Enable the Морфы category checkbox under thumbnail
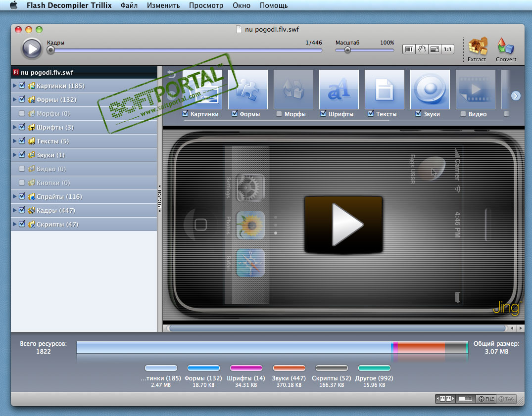 click(x=279, y=114)
